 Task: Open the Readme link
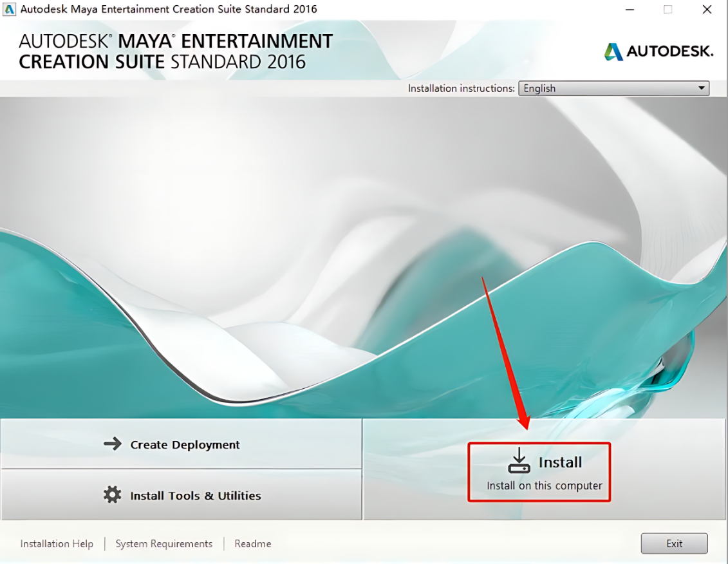click(253, 544)
